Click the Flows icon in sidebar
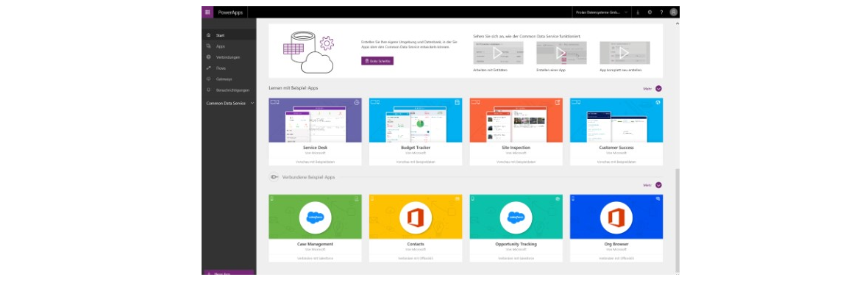This screenshot has height=288, width=868. [x=208, y=68]
